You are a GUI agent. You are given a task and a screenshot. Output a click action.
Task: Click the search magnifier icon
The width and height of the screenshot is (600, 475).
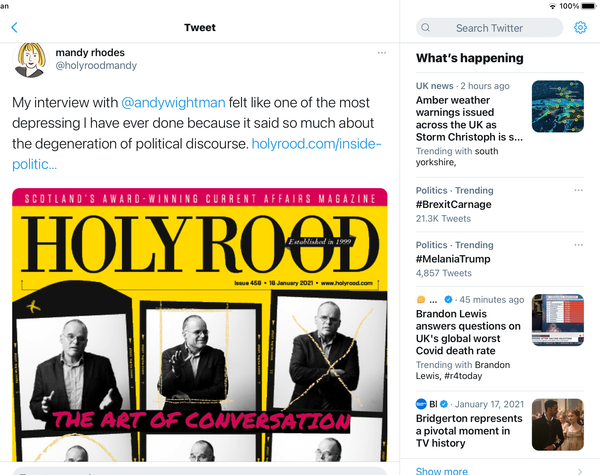pyautogui.click(x=426, y=28)
